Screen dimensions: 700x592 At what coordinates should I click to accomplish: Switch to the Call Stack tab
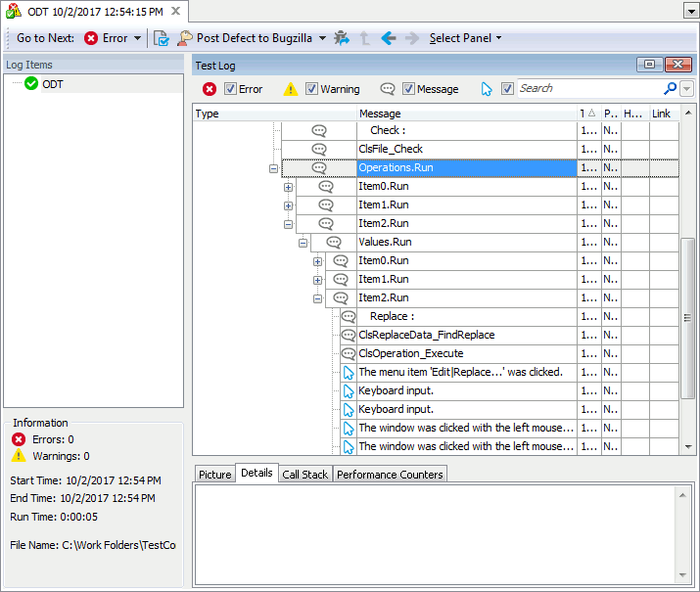[304, 475]
